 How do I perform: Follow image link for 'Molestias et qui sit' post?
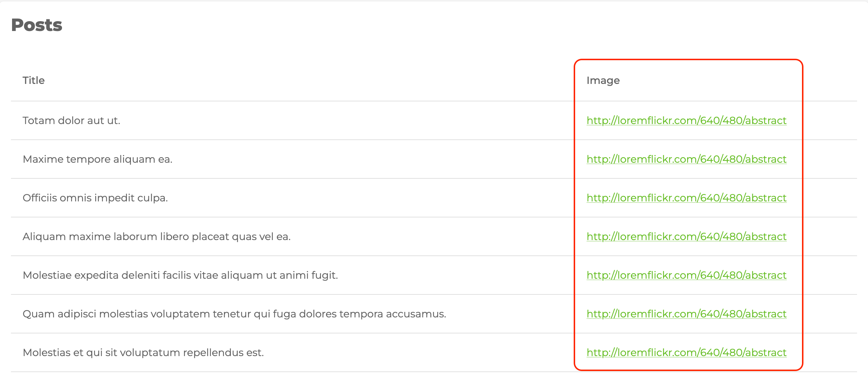click(x=686, y=352)
